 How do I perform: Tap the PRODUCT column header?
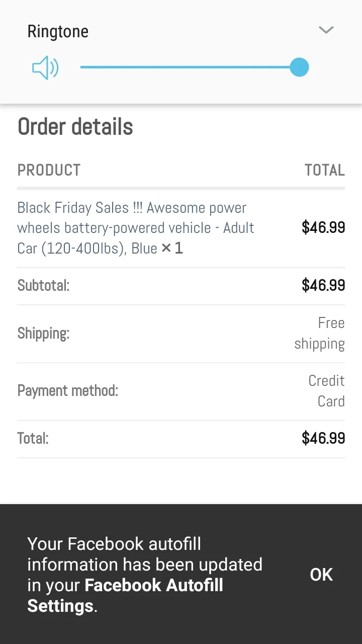[49, 170]
